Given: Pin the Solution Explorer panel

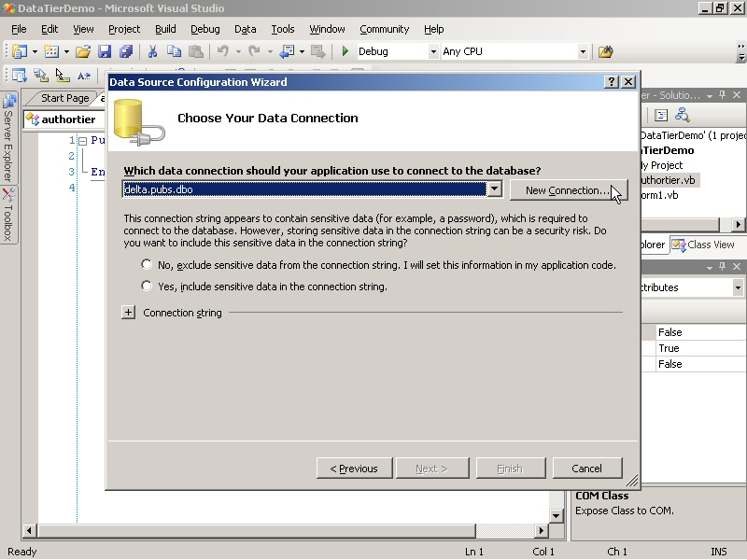Looking at the screenshot, I should 723,95.
